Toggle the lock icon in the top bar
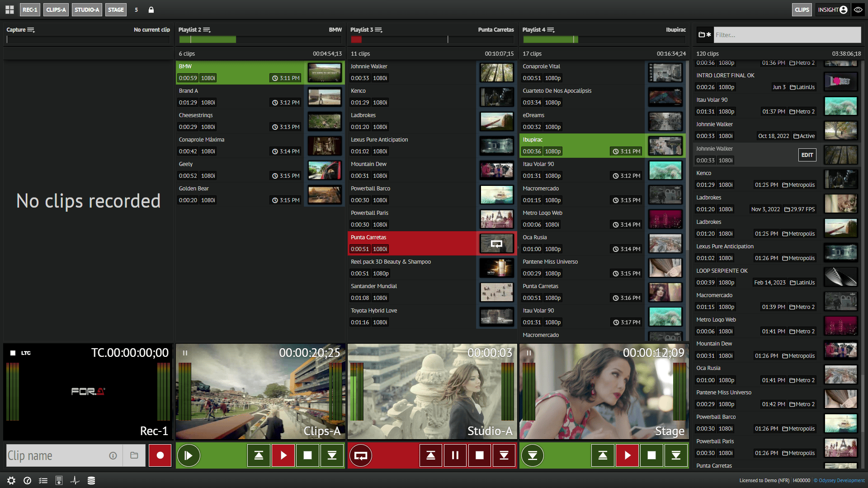The image size is (868, 488). pos(151,9)
